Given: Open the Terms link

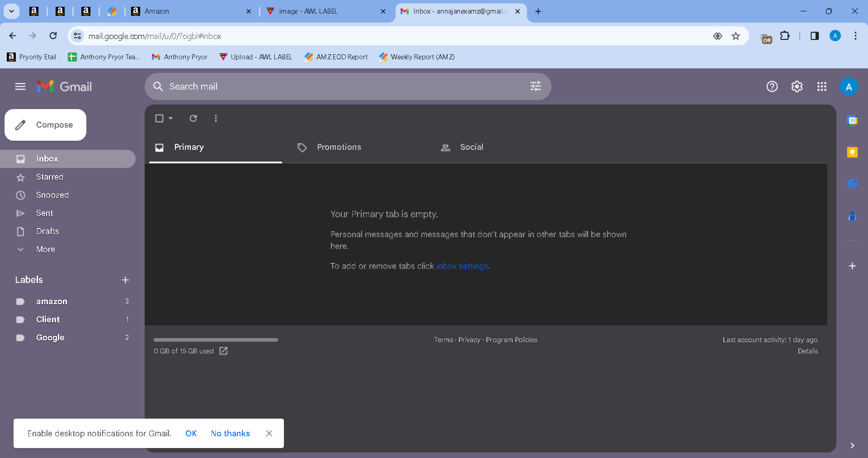Looking at the screenshot, I should pos(443,340).
